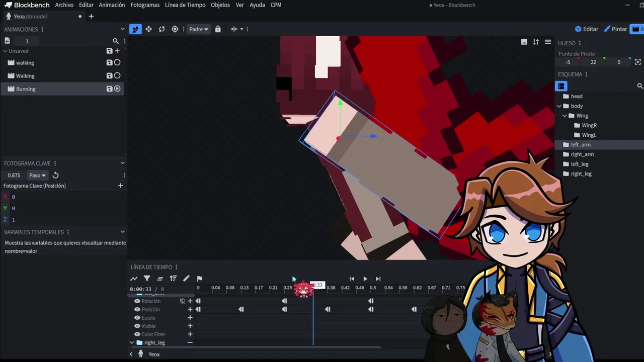The width and height of the screenshot is (644, 362).
Task: Toggle the graph editor icon in timeline
Action: [134, 279]
